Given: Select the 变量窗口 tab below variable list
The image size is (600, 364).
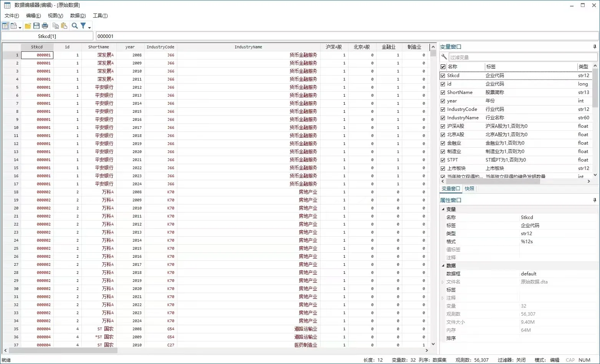Looking at the screenshot, I should pos(451,189).
